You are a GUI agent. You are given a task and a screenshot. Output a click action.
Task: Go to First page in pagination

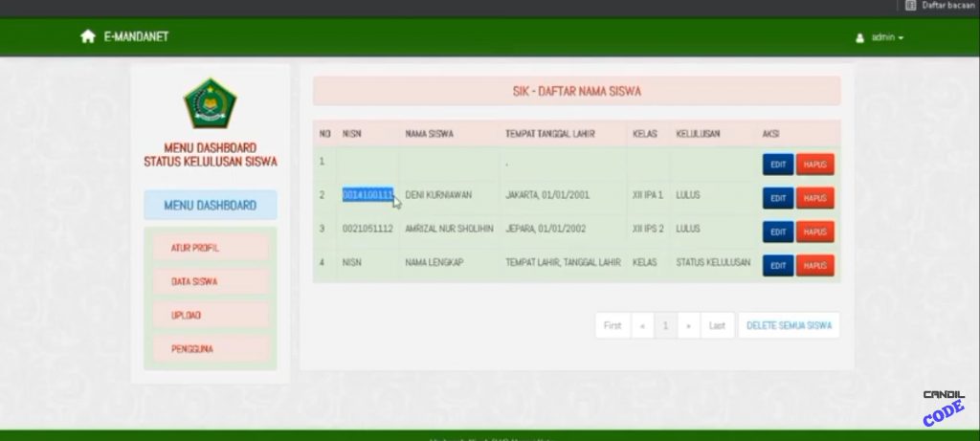click(x=612, y=325)
